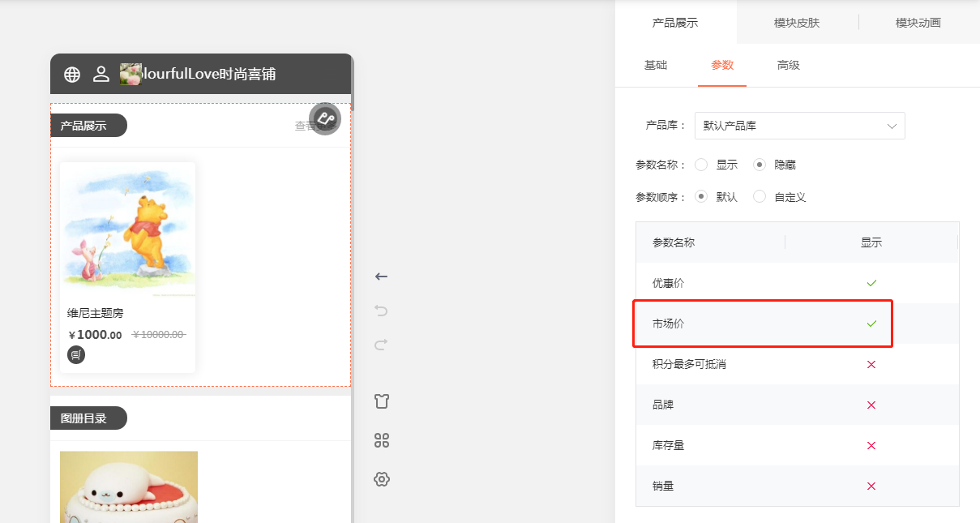Click the shop title lourfulLove时尚喜铺
The width and height of the screenshot is (980, 523).
coord(209,75)
